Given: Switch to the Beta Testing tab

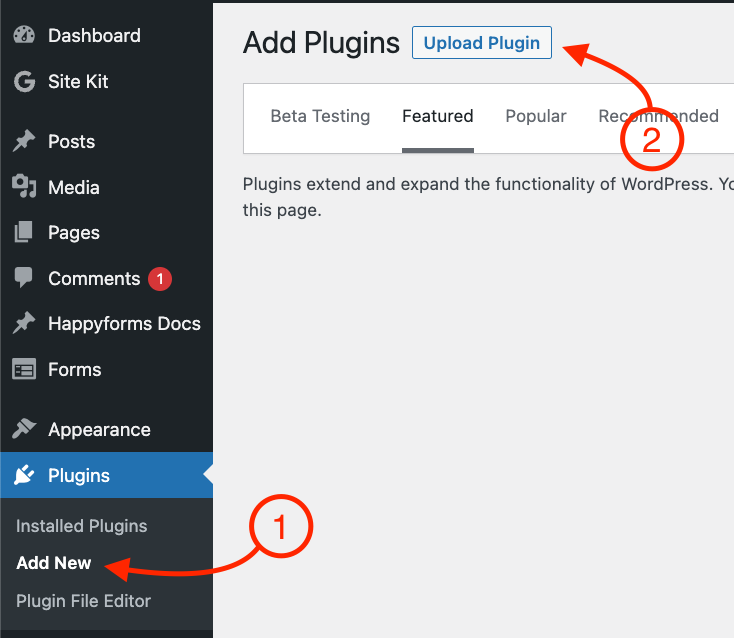Looking at the screenshot, I should [320, 116].
